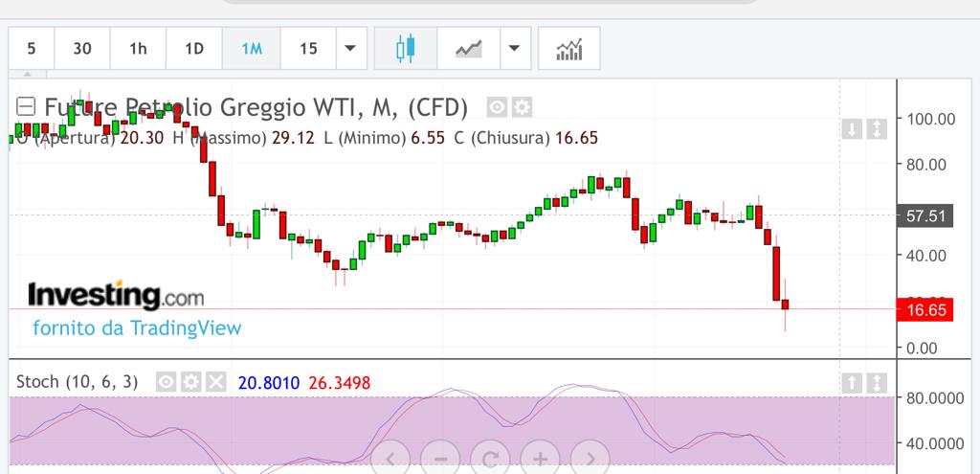Choose the 15 timeframe button

308,48
